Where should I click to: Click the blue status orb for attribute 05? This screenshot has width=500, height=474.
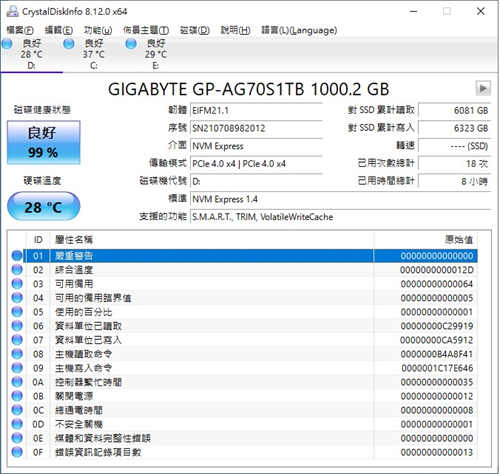pyautogui.click(x=17, y=312)
